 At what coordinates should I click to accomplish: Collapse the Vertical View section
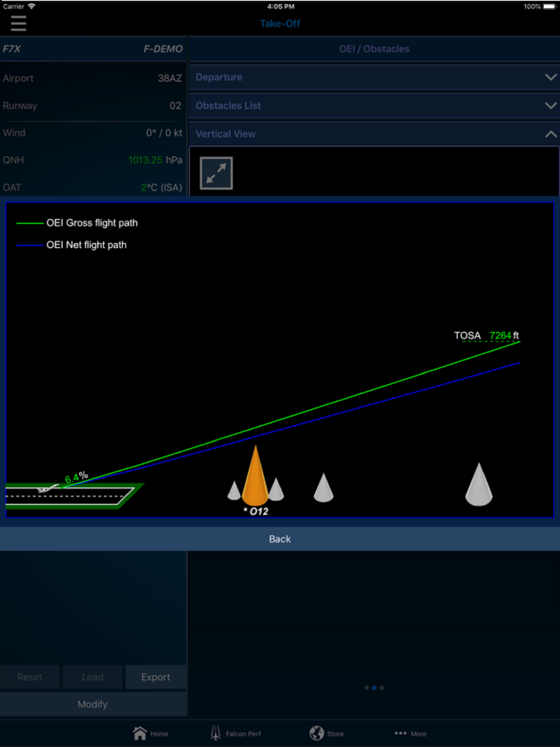pyautogui.click(x=550, y=134)
